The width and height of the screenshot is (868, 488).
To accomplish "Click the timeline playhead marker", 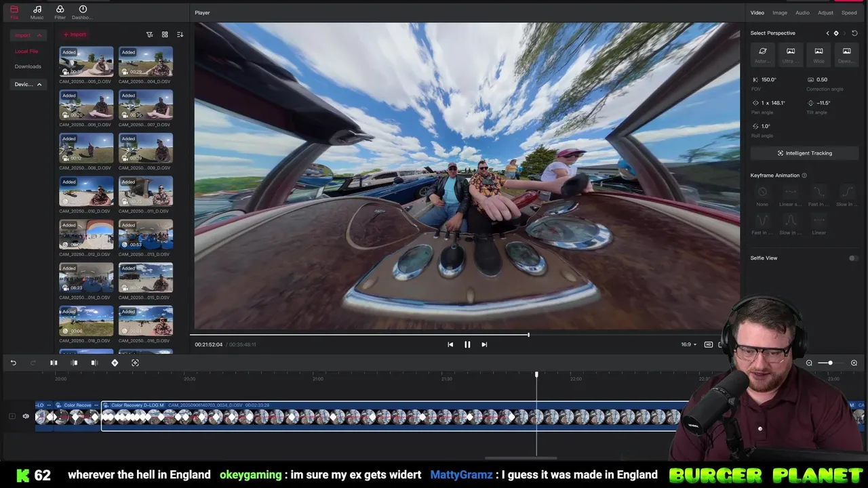I will pos(536,374).
